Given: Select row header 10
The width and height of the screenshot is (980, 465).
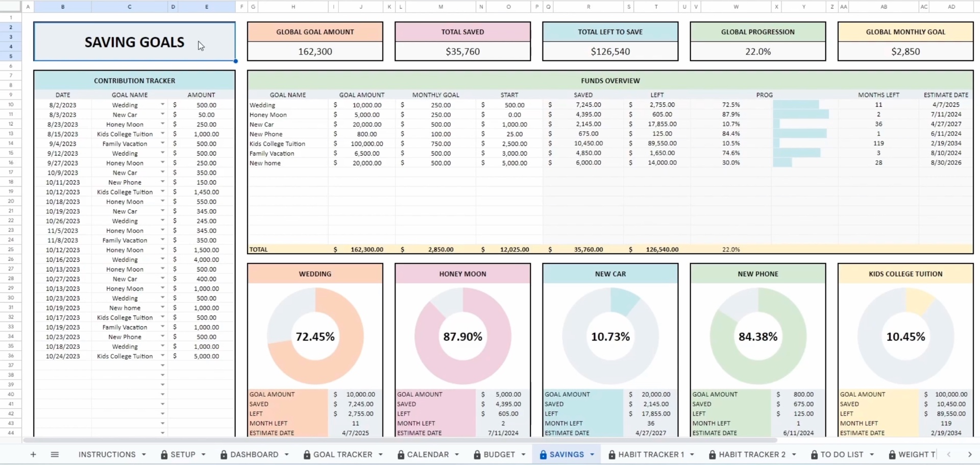Looking at the screenshot, I should [11, 105].
